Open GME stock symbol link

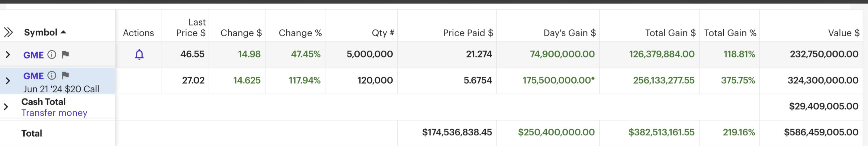pyautogui.click(x=33, y=55)
